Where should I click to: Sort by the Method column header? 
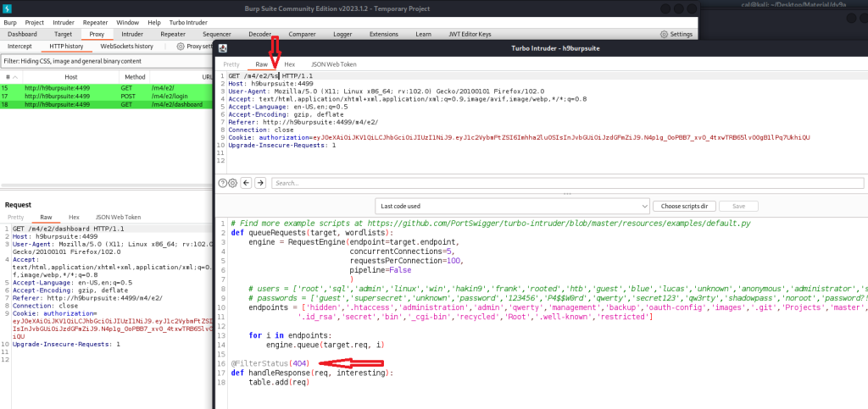(x=135, y=77)
